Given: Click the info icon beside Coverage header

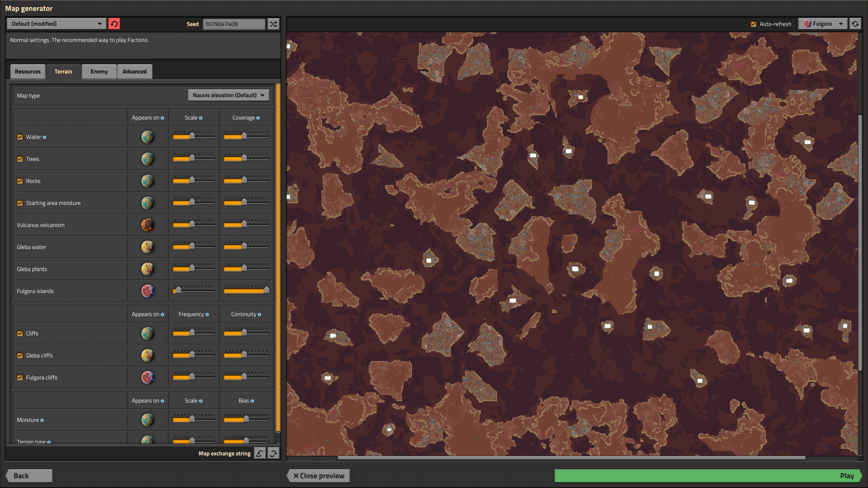Looking at the screenshot, I should pyautogui.click(x=258, y=118).
